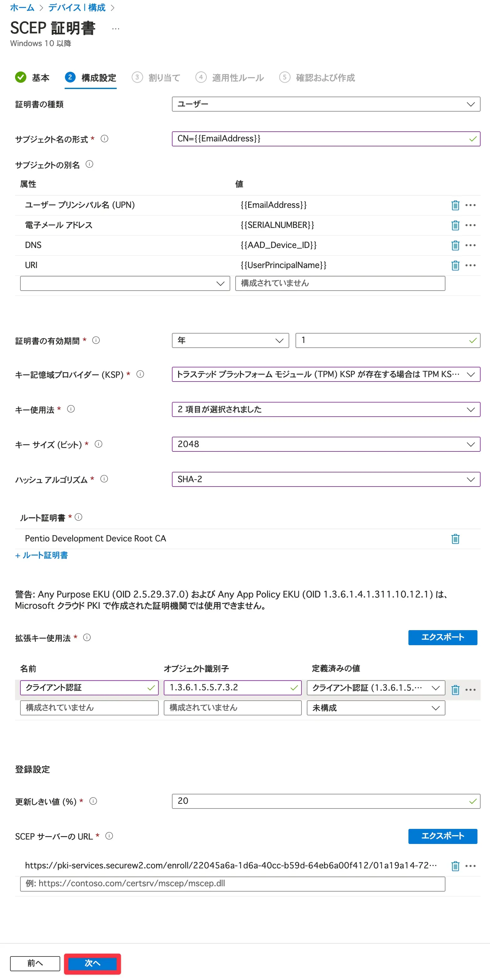The image size is (490, 980).
Task: Remove the Pentio Development Device Root CA
Action: pyautogui.click(x=455, y=539)
